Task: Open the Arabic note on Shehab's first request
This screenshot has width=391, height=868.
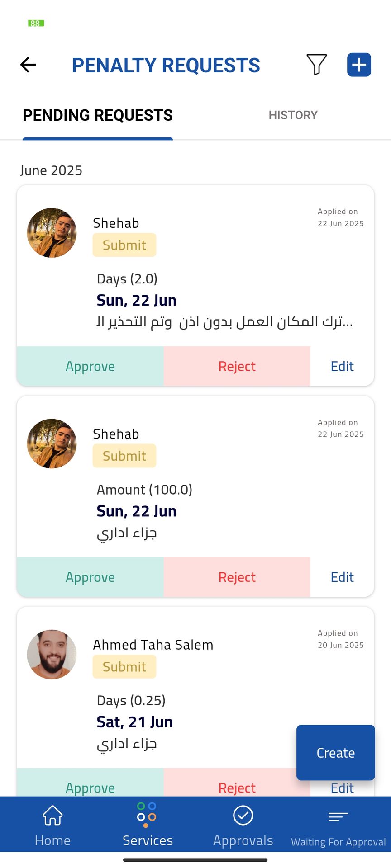Action: coord(224,322)
